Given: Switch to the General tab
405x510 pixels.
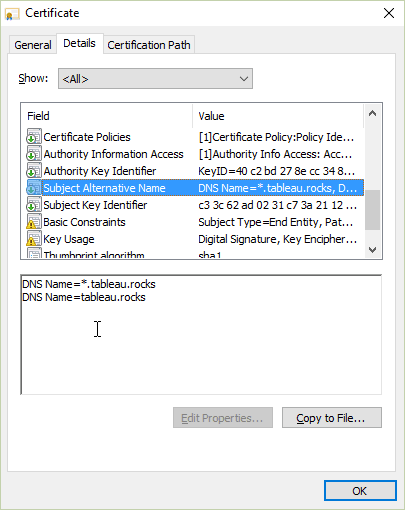Looking at the screenshot, I should coord(33,45).
